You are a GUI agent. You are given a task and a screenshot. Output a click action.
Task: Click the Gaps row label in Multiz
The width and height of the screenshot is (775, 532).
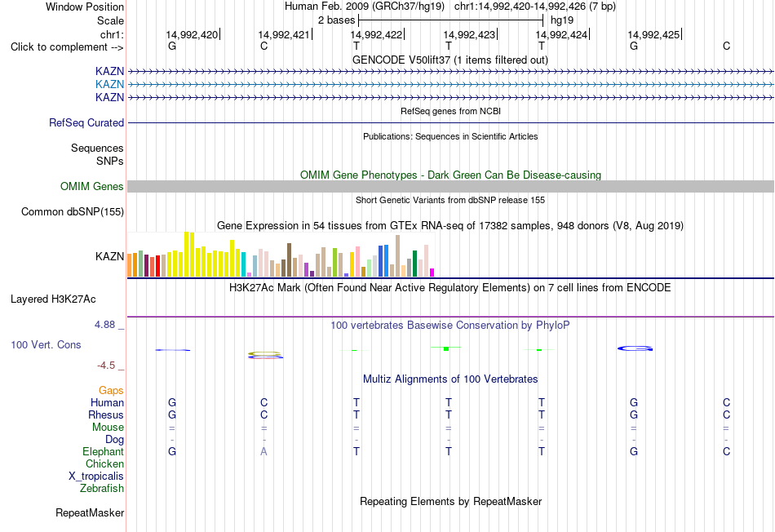(x=111, y=391)
